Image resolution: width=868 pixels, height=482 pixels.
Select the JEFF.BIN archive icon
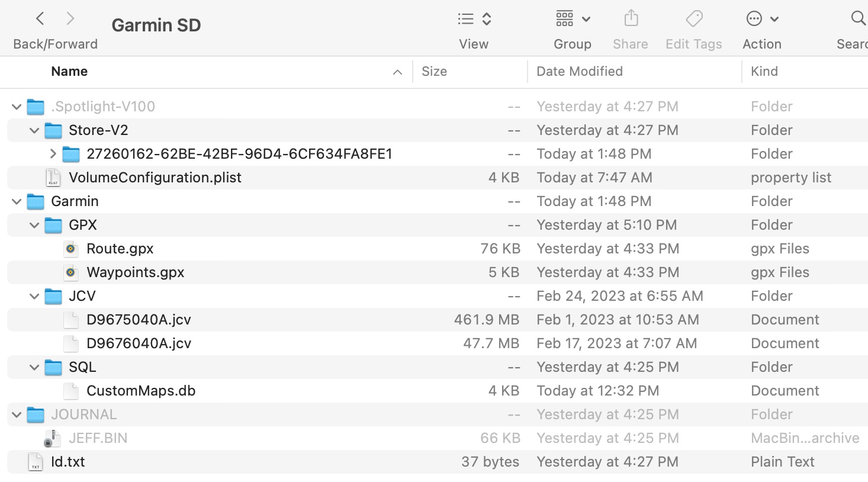[x=52, y=438]
